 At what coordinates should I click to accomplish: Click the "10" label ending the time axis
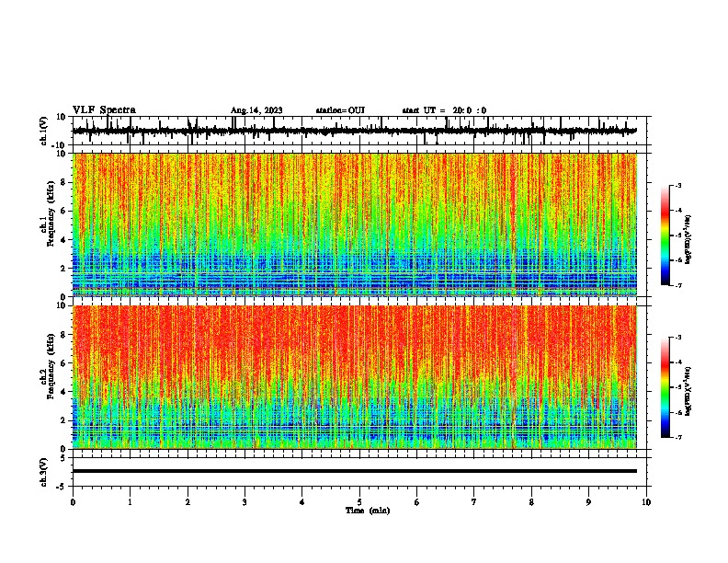click(646, 502)
